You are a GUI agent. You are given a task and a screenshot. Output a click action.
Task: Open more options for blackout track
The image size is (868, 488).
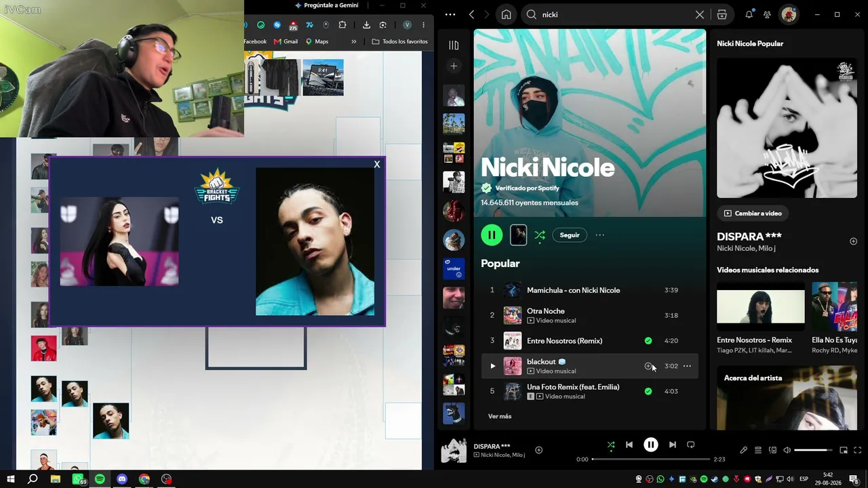click(x=687, y=366)
